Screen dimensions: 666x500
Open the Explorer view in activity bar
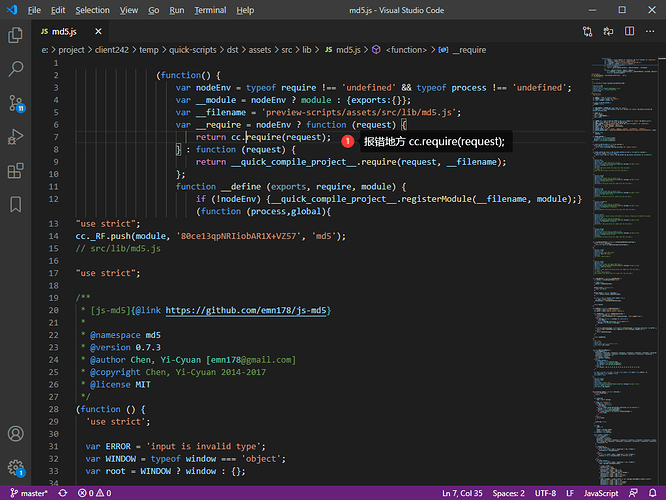click(x=16, y=35)
